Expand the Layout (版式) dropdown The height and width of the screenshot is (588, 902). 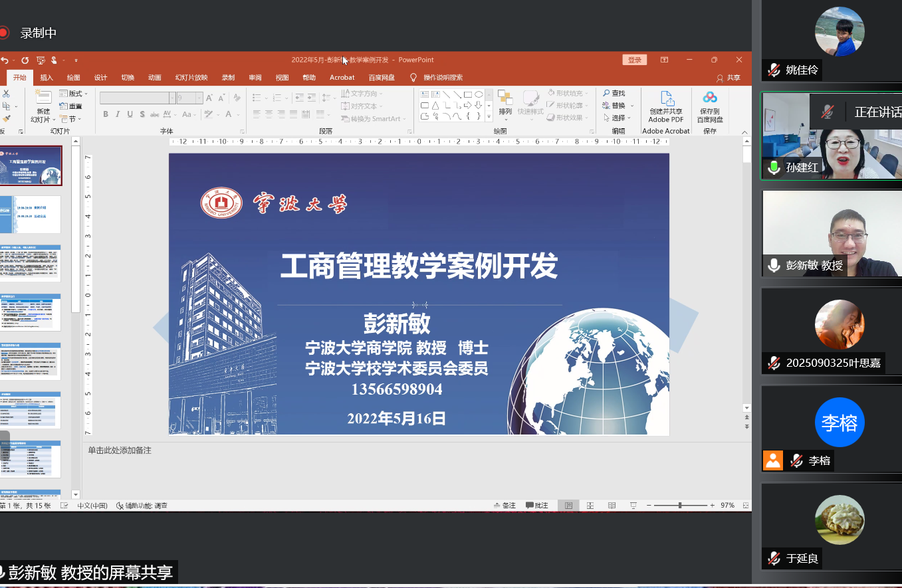[x=73, y=94]
